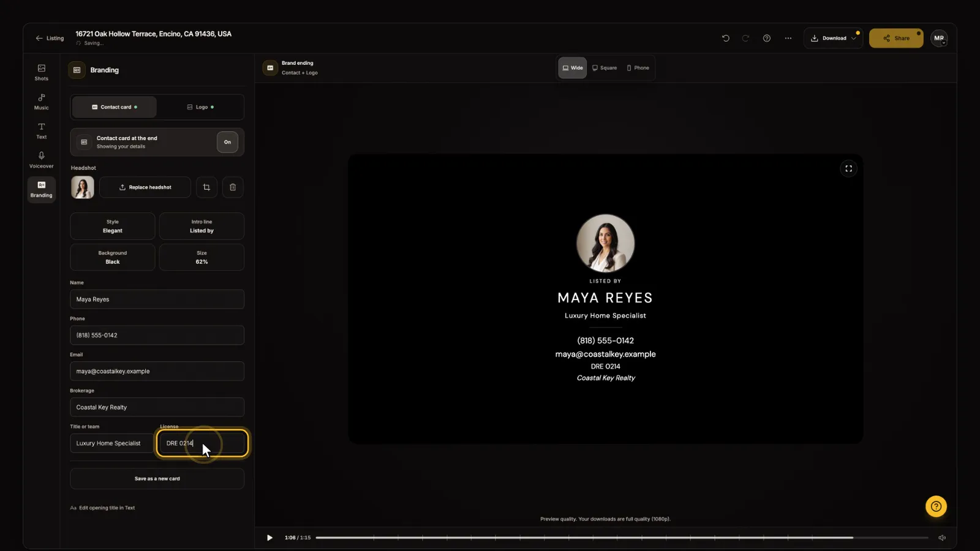Screen dimensions: 980x551
Task: Open the Music panel in sidebar
Action: [x=41, y=102]
